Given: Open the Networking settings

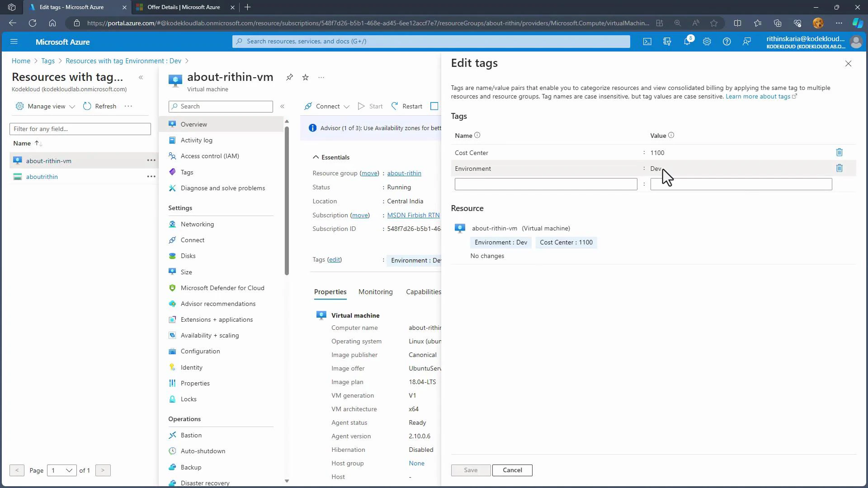Looking at the screenshot, I should click(x=198, y=224).
